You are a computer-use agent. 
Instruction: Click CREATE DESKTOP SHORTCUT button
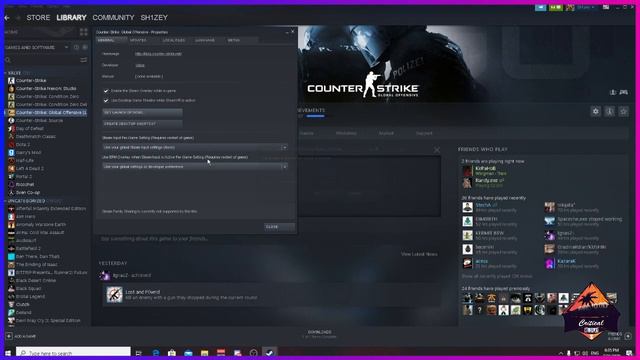pyautogui.click(x=142, y=124)
